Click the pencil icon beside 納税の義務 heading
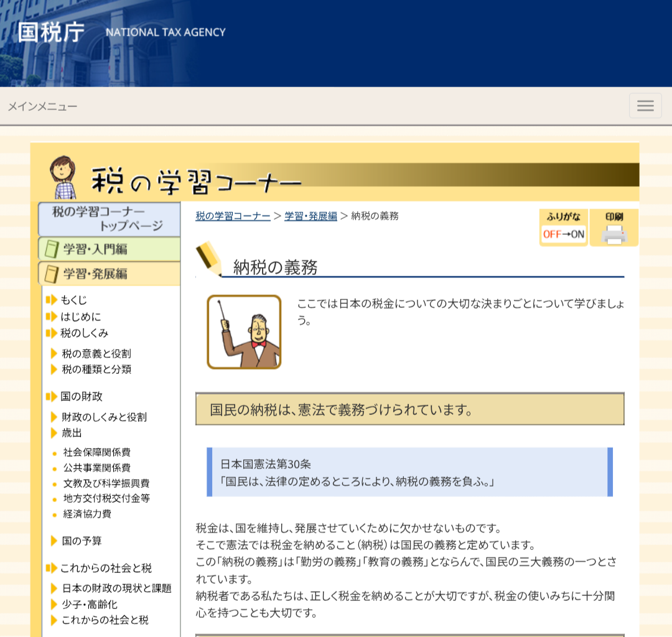This screenshot has height=637, width=672. click(209, 258)
